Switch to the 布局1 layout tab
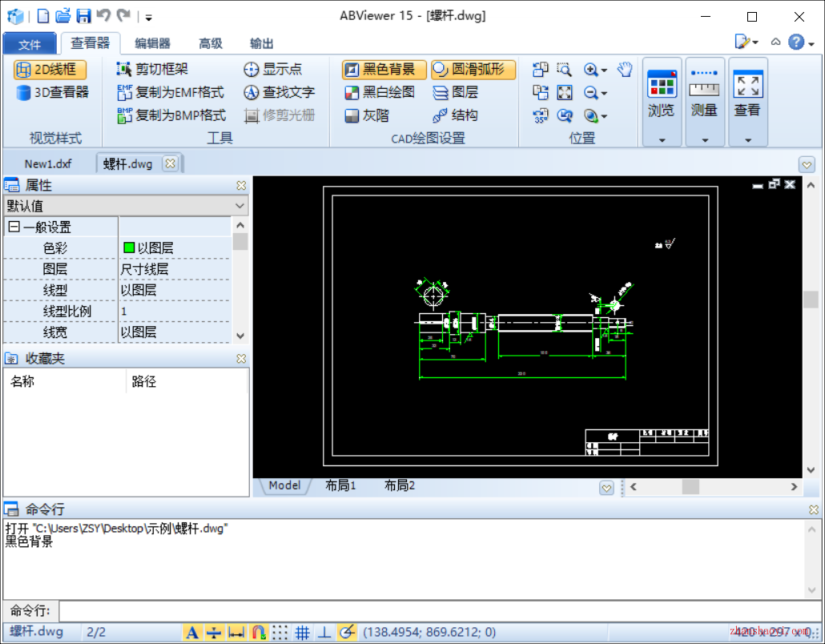Viewport: 825px width, 644px height. coord(340,485)
